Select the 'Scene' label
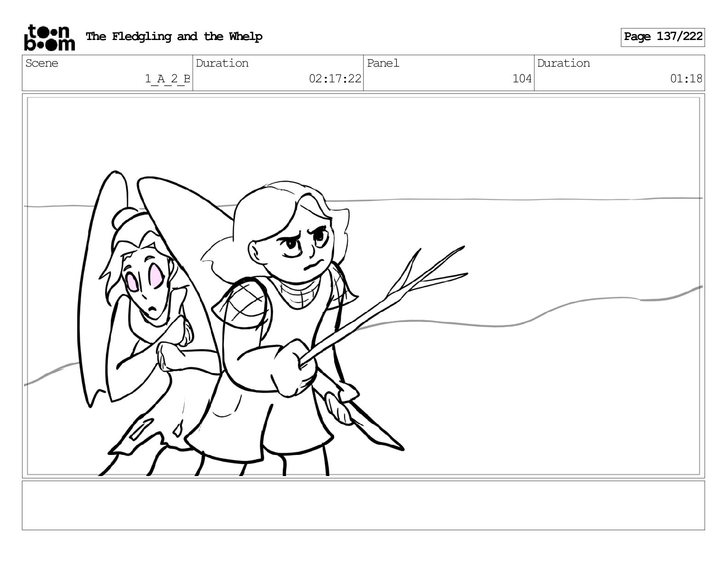This screenshot has width=728, height=563. tap(42, 63)
